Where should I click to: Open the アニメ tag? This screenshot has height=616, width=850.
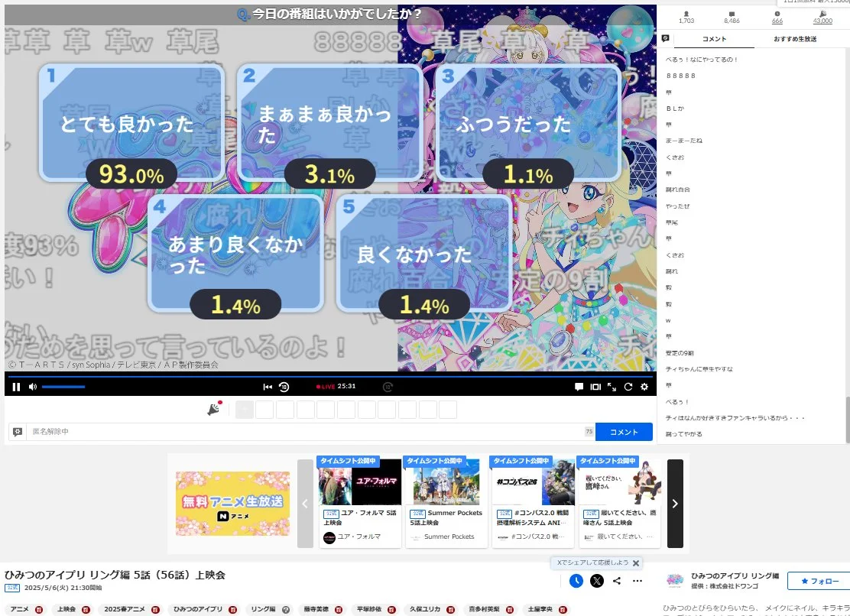[20, 609]
